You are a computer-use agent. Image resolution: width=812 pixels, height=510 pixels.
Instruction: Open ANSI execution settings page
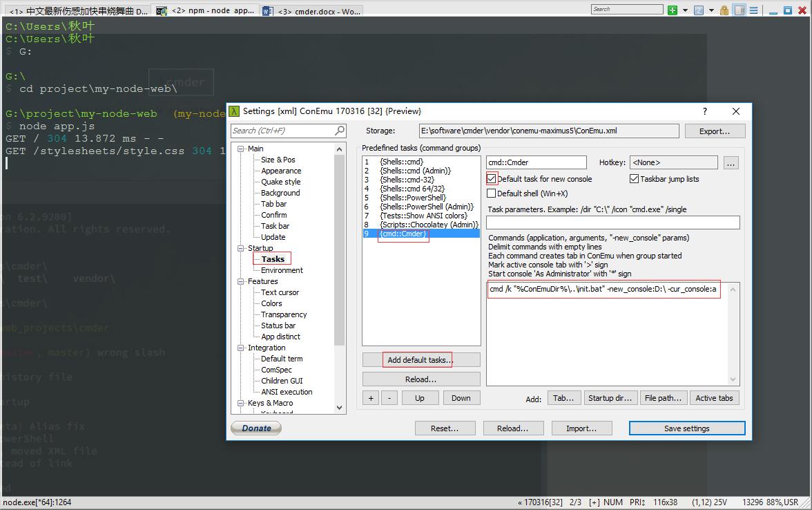[x=287, y=392]
